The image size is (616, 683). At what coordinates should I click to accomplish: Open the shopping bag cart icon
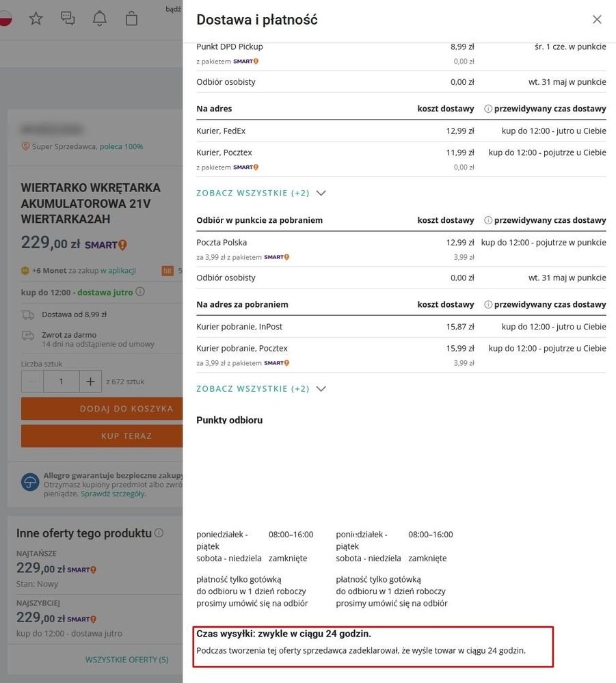(x=131, y=18)
